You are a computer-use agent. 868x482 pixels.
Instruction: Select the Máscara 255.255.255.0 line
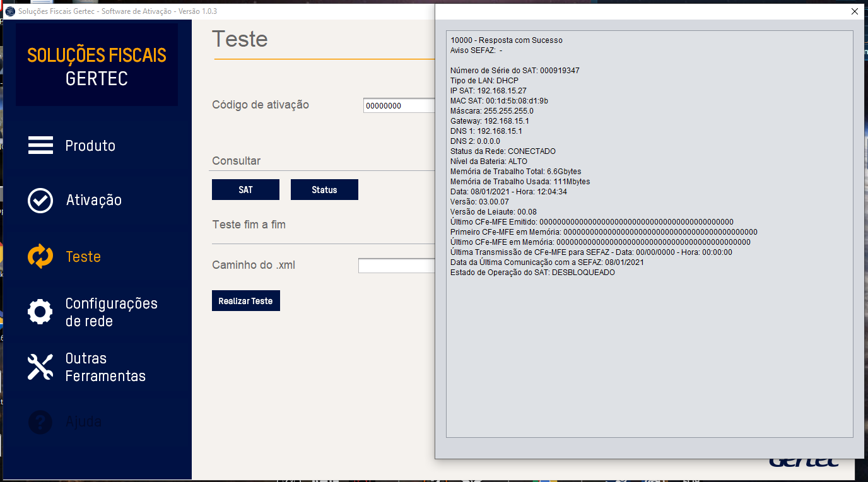(x=492, y=111)
